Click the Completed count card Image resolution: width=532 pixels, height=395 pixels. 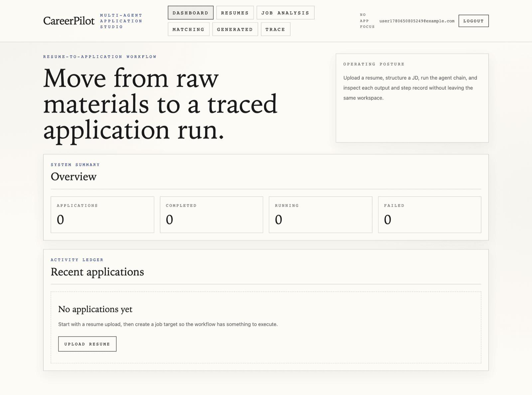coord(211,215)
